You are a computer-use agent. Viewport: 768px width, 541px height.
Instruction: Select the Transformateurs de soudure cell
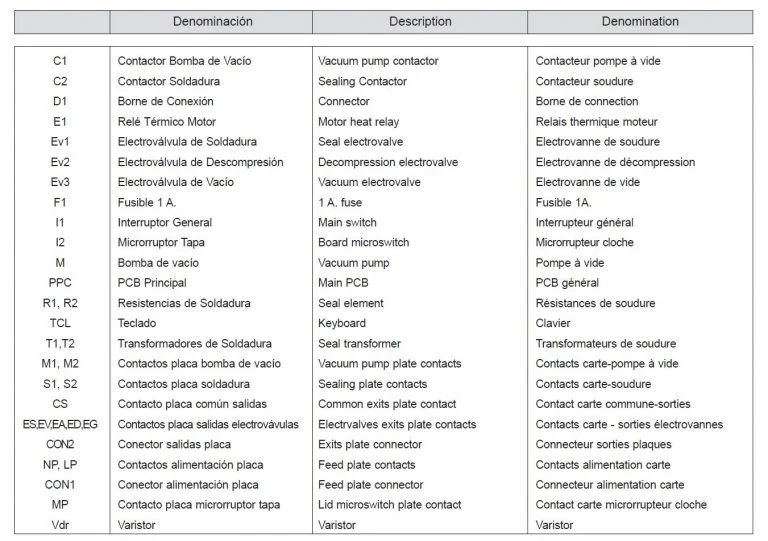click(605, 344)
